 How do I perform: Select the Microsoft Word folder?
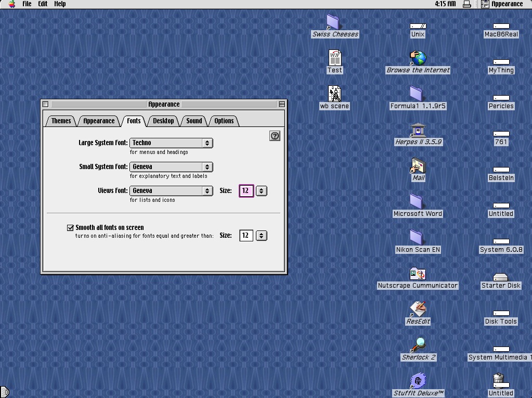click(416, 201)
